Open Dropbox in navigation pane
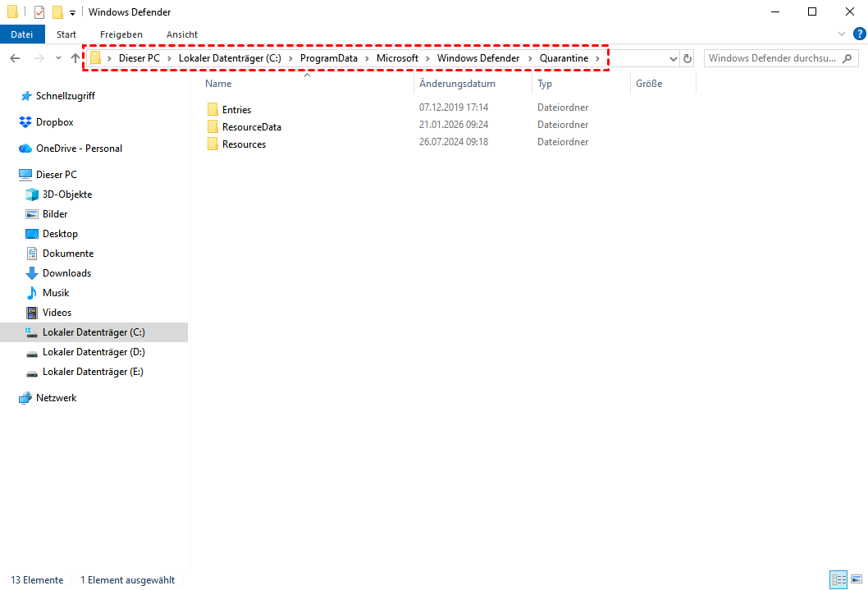 [x=54, y=122]
